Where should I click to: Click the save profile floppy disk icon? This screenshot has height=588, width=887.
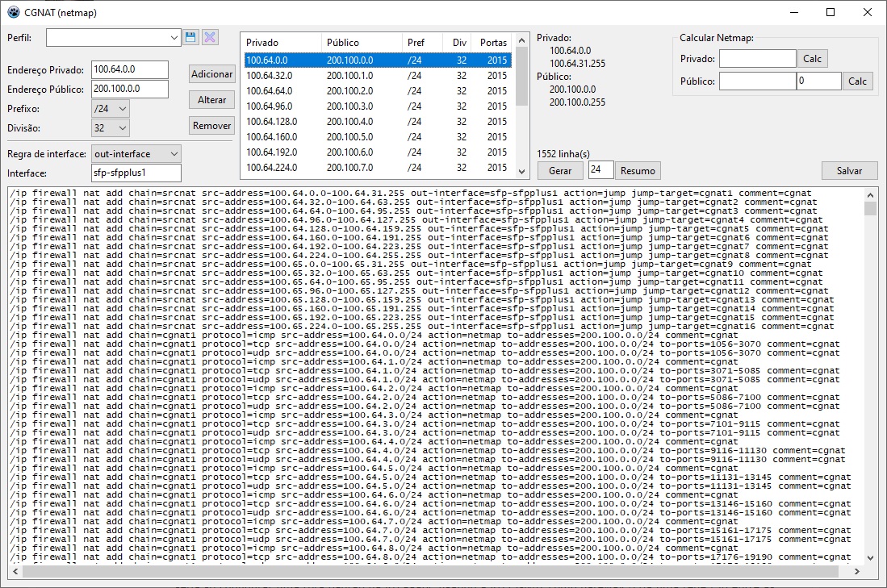[191, 37]
